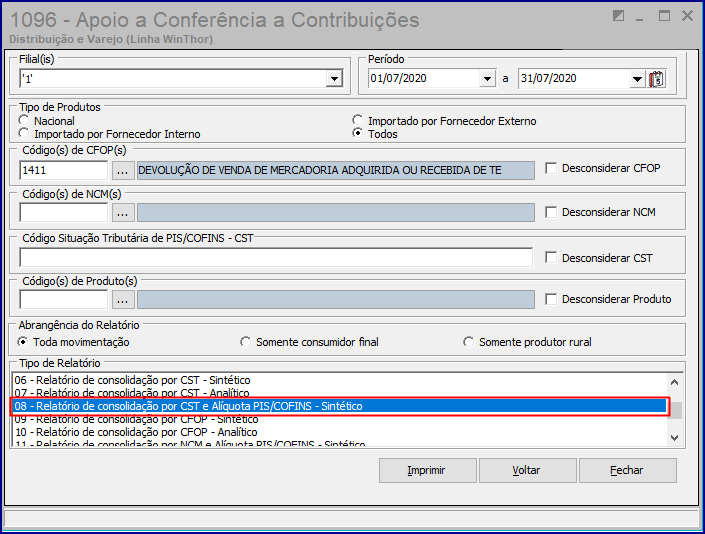
Task: Enable Desconsiderar CFOP checkbox
Action: [x=551, y=168]
